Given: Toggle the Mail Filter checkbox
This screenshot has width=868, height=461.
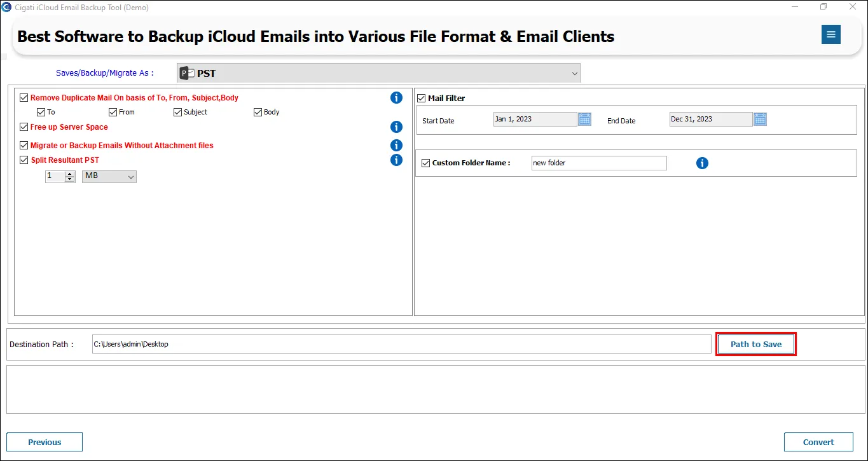Looking at the screenshot, I should pyautogui.click(x=422, y=99).
